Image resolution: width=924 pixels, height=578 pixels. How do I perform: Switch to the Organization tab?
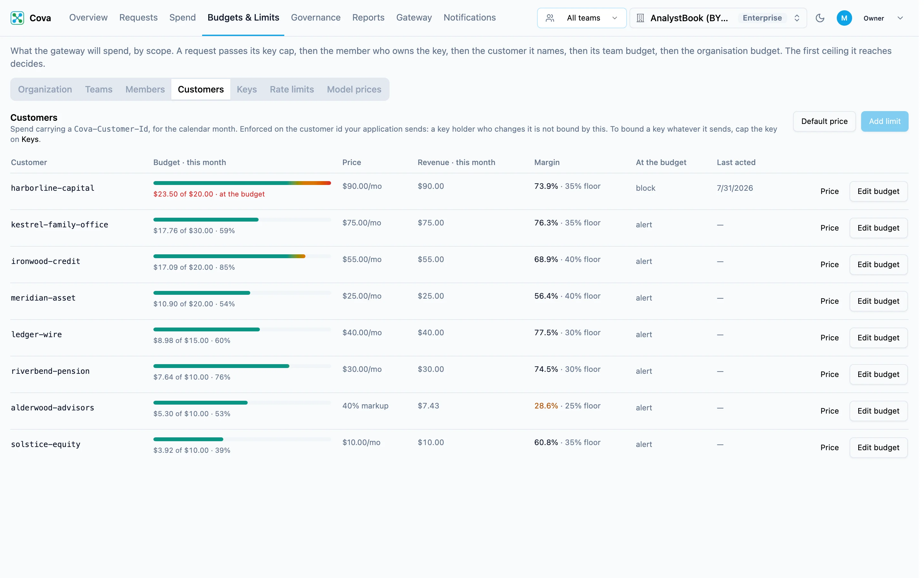coord(45,90)
